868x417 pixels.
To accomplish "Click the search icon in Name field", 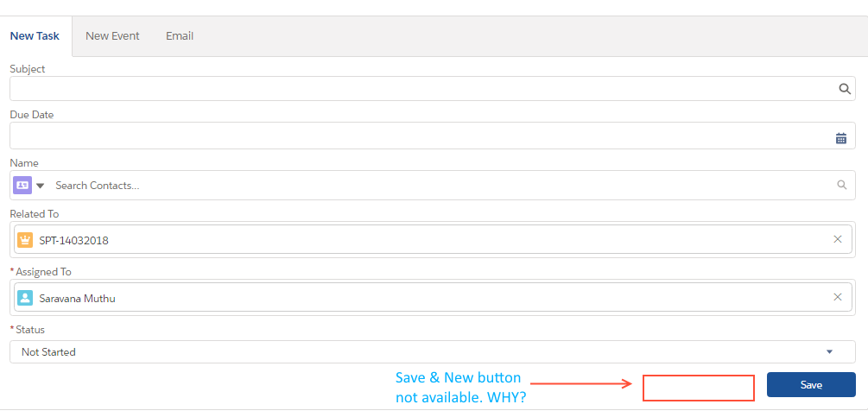I will pyautogui.click(x=842, y=185).
